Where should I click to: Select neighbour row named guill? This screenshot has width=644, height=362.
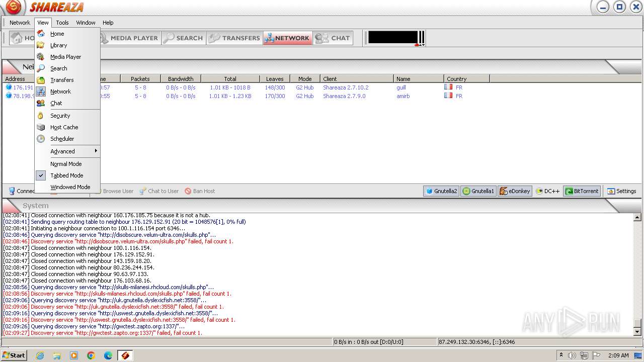[322, 87]
